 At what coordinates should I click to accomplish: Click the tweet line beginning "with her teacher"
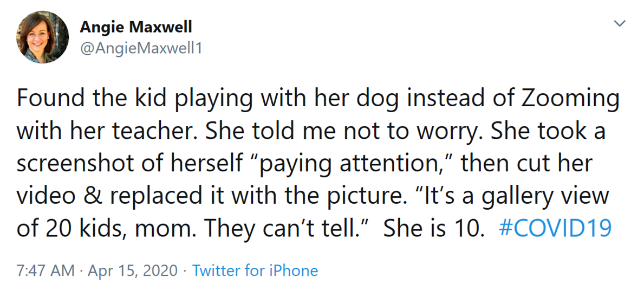pyautogui.click(x=311, y=131)
